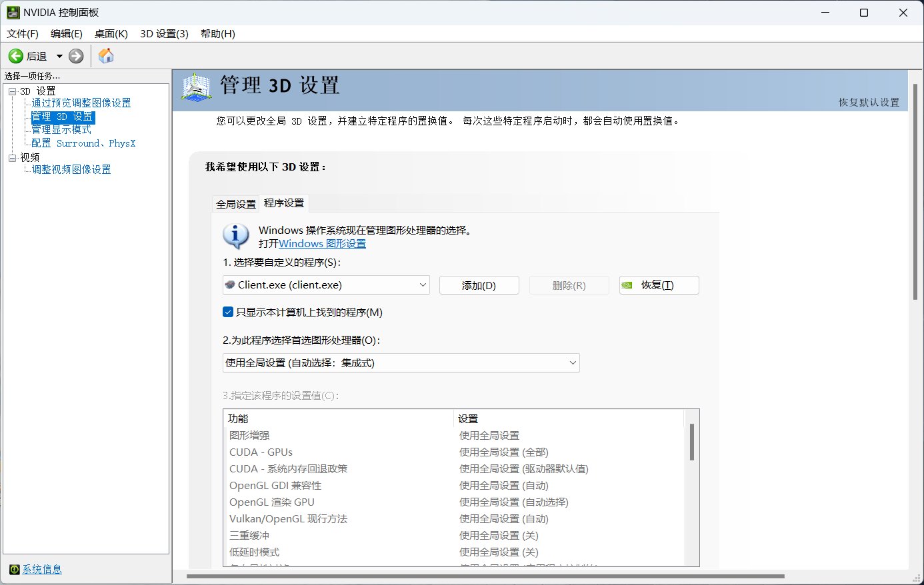Maximize the NVIDIA 控制面板 window
Image resolution: width=924 pixels, height=585 pixels.
[864, 13]
